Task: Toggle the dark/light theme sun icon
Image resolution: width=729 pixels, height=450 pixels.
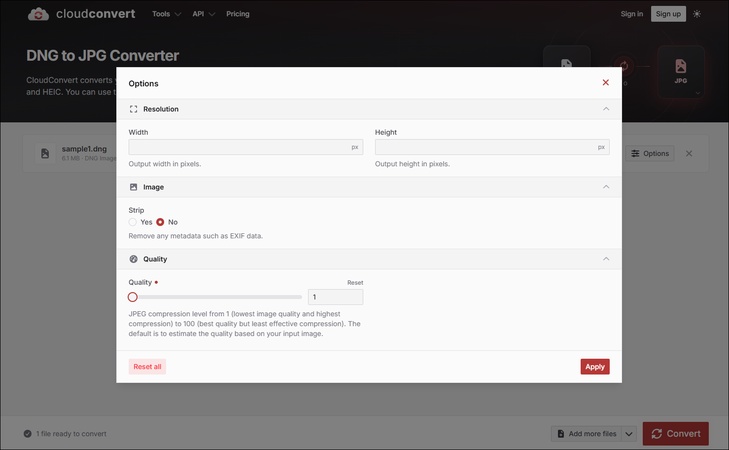Action: click(x=696, y=14)
